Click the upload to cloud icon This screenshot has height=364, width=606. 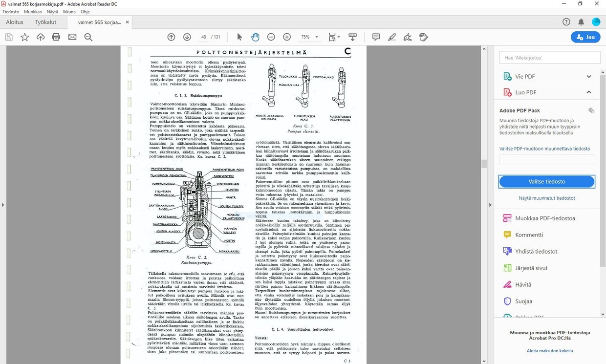tap(41, 37)
